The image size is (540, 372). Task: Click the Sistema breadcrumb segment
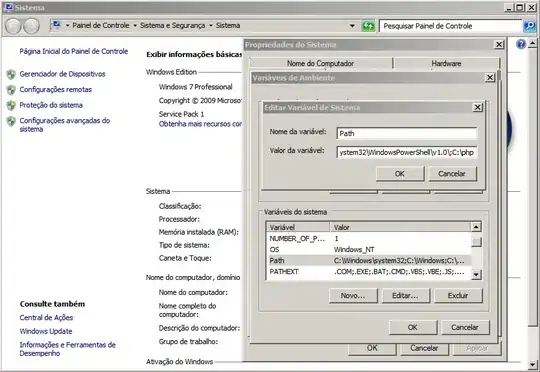(x=228, y=25)
